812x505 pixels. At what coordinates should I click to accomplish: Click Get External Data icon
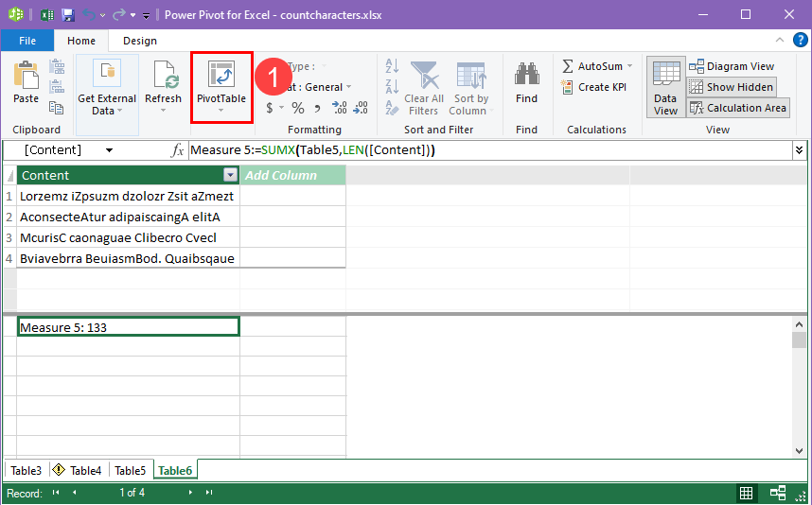(x=107, y=73)
